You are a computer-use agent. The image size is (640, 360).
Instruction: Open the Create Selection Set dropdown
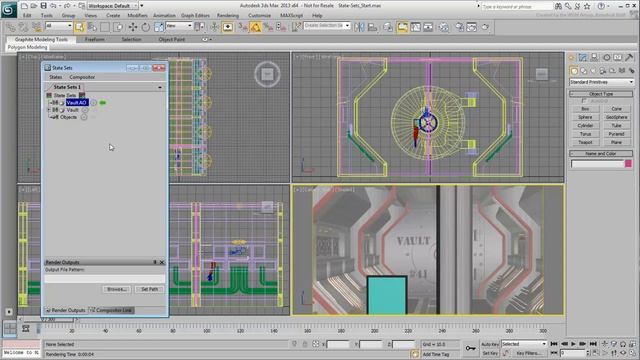point(327,25)
